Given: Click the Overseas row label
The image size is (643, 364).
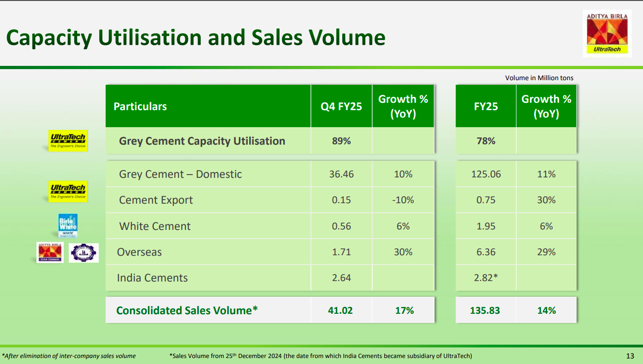Looking at the screenshot, I should coord(139,252).
